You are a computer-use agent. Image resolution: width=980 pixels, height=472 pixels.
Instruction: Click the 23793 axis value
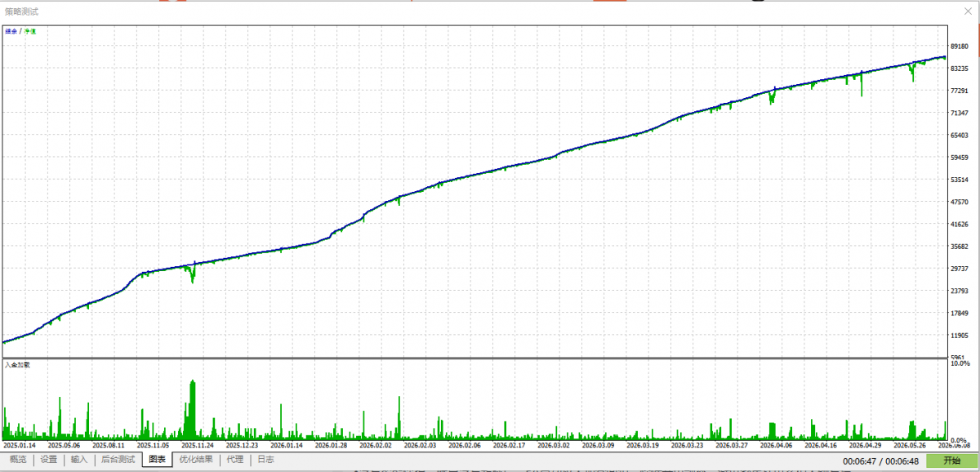960,291
